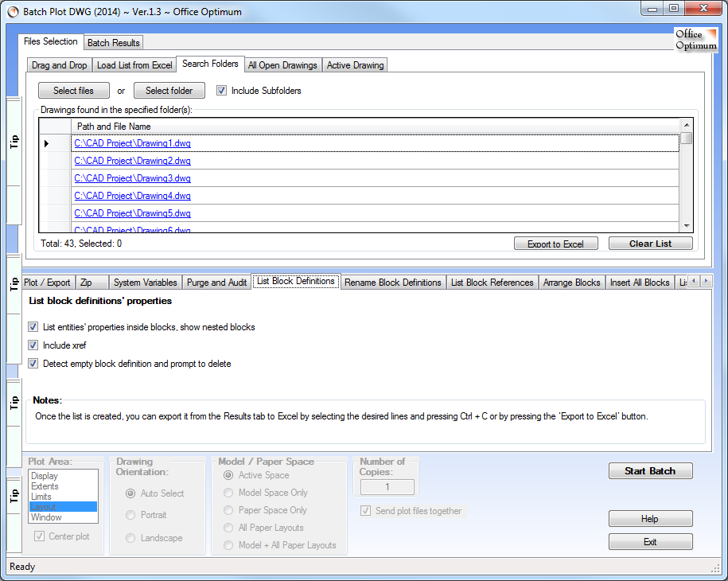Open the System Variables tab
This screenshot has height=581, width=728.
click(146, 283)
